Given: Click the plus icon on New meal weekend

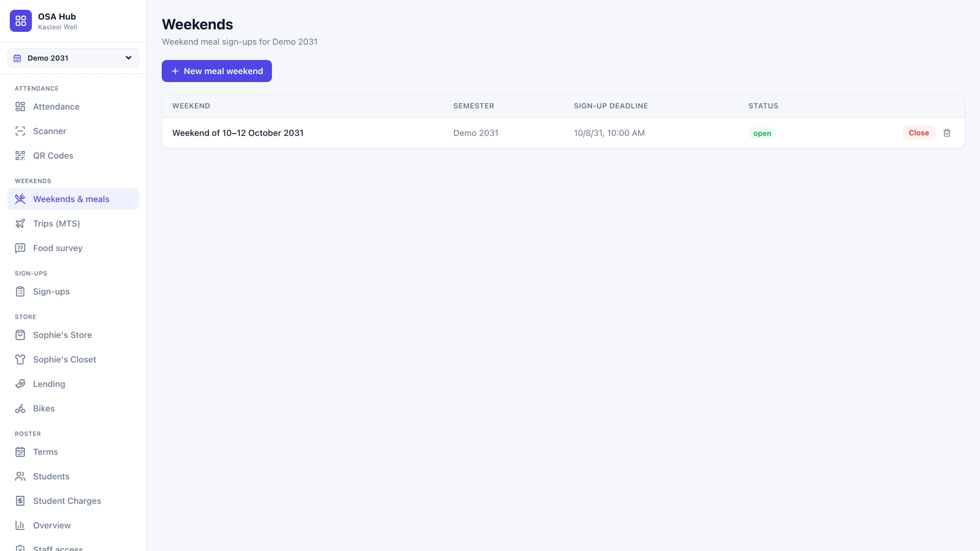Looking at the screenshot, I should tap(175, 71).
